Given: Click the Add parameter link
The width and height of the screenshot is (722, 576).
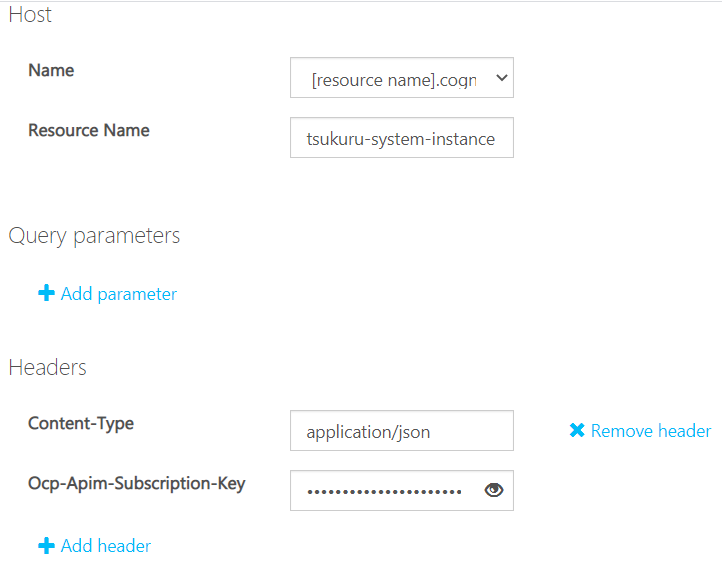Looking at the screenshot, I should (x=118, y=294).
